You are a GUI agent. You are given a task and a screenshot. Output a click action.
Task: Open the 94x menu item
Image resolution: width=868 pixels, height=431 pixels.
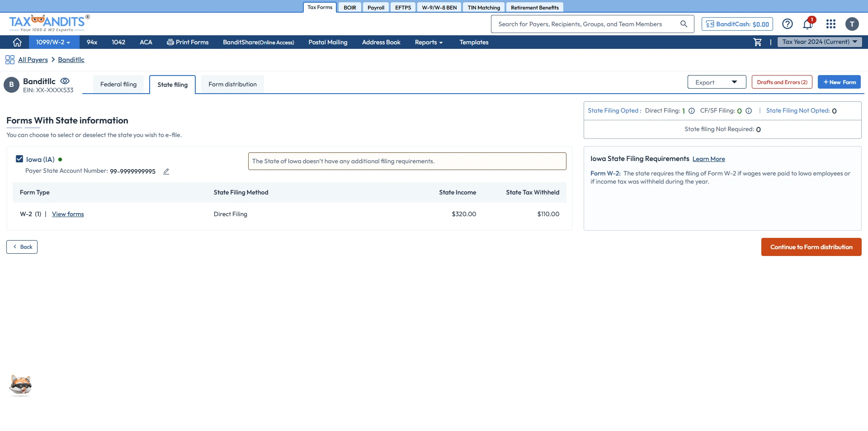(x=92, y=42)
